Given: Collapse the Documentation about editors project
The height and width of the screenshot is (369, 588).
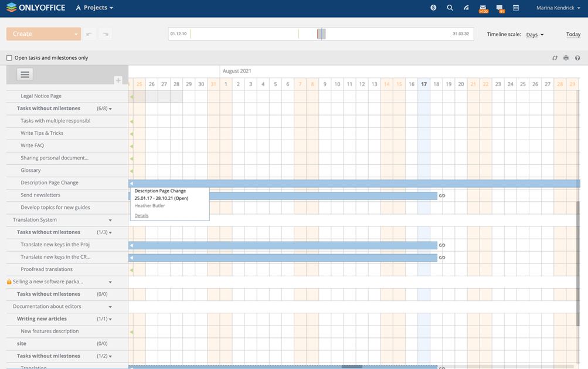Looking at the screenshot, I should point(110,307).
